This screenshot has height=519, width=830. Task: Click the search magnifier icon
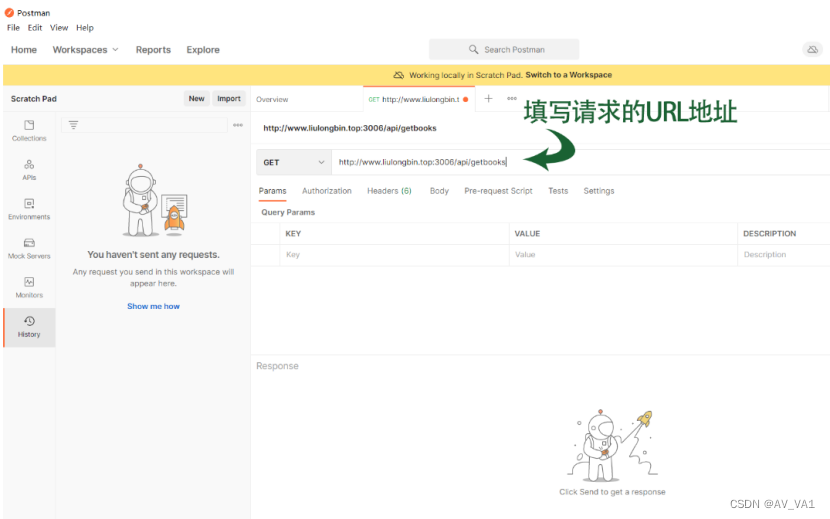click(473, 49)
